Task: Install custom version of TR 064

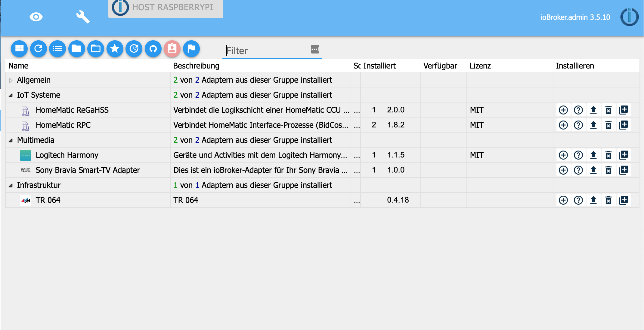Action: (x=624, y=200)
